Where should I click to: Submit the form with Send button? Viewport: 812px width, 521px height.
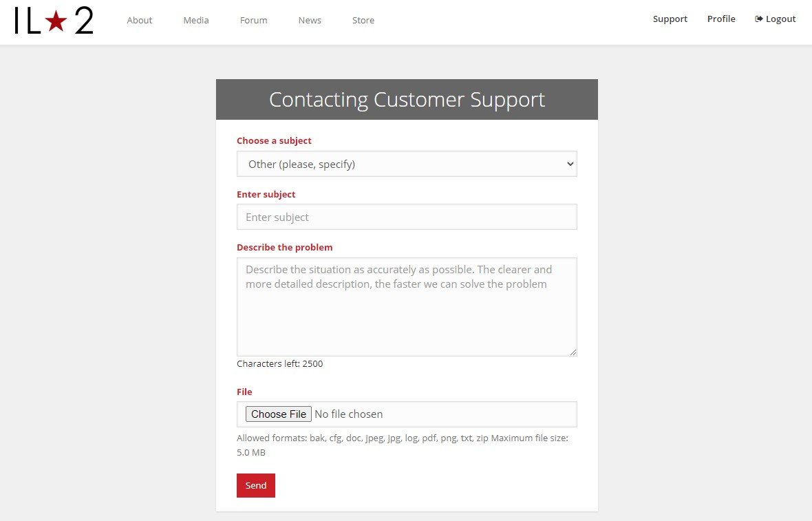(x=256, y=485)
